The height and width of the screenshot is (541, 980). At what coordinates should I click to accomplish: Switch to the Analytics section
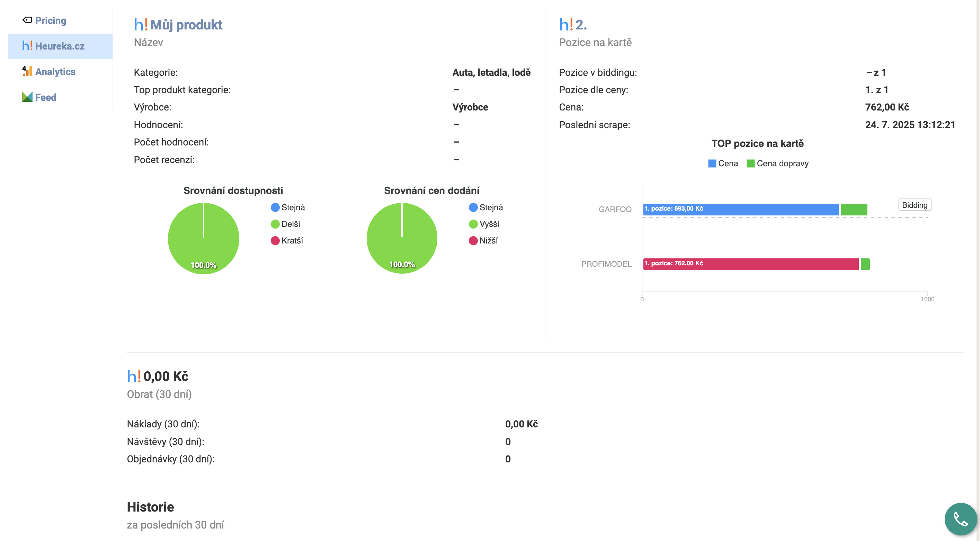pos(55,72)
